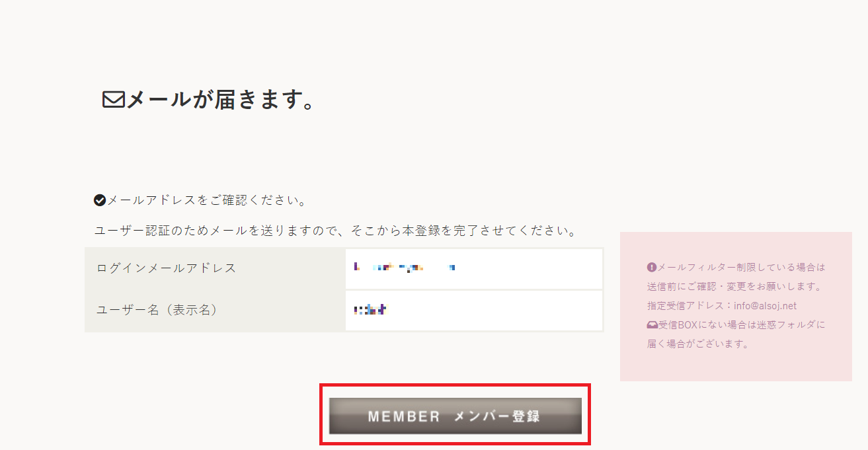Click the blurred user name value
The width and height of the screenshot is (868, 450).
coord(370,309)
